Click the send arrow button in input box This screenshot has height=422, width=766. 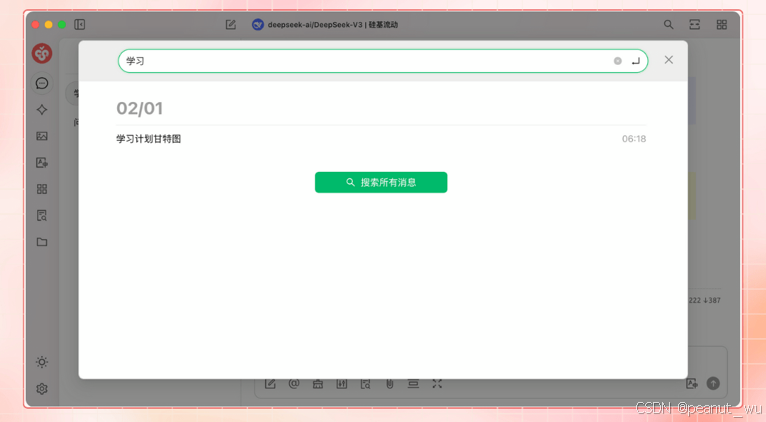pyautogui.click(x=713, y=383)
